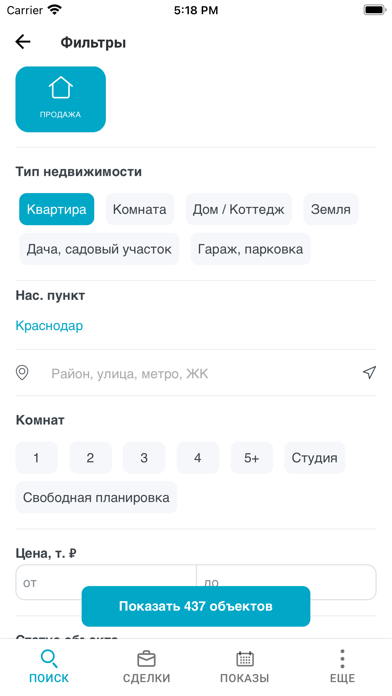Select the Комната property type
Image resolution: width=392 pixels, height=696 pixels.
pyautogui.click(x=139, y=209)
